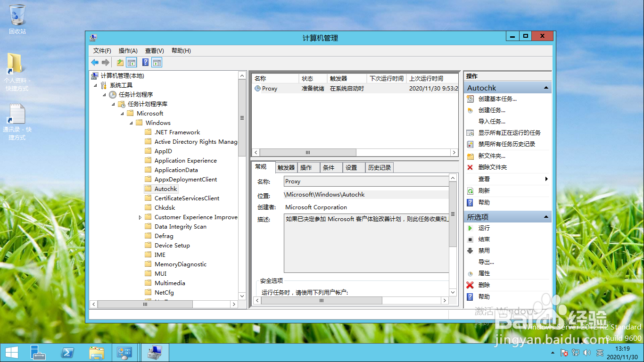Collapse the Autochk actions section
Screen dimensions: 644x362
coord(546,88)
